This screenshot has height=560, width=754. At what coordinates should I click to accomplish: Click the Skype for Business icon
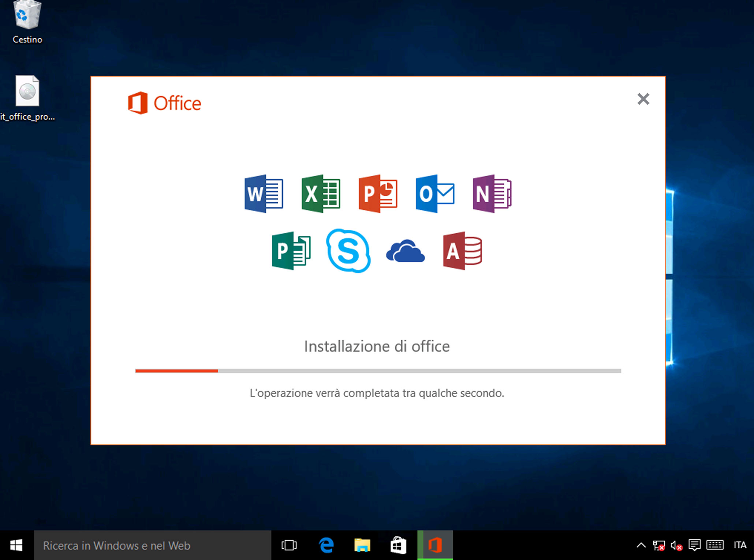(348, 251)
